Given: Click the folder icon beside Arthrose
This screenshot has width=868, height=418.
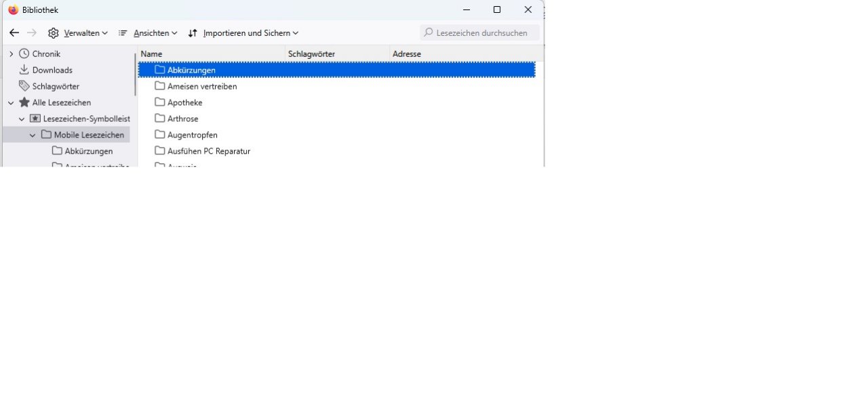Looking at the screenshot, I should 160,118.
